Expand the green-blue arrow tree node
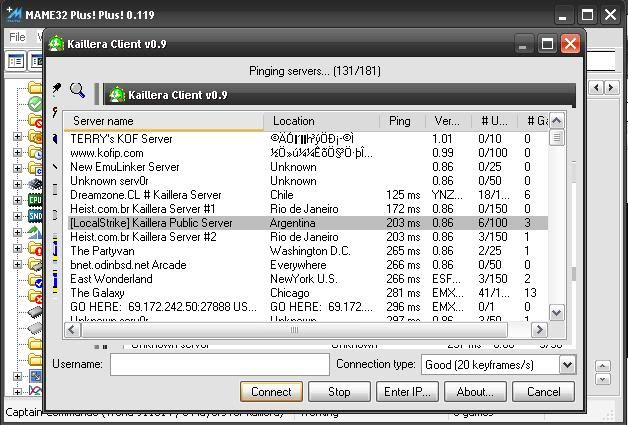The image size is (628, 425). pos(17,232)
